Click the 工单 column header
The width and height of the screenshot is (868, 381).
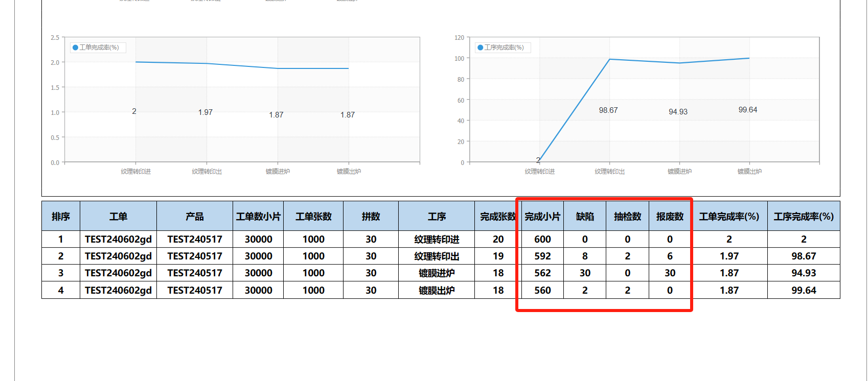click(x=118, y=217)
